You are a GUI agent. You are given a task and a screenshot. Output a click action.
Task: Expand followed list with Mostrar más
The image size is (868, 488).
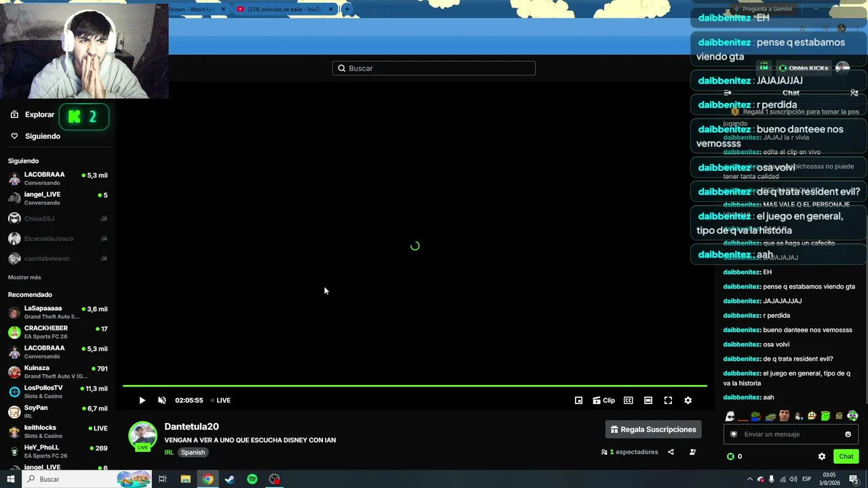tap(24, 277)
